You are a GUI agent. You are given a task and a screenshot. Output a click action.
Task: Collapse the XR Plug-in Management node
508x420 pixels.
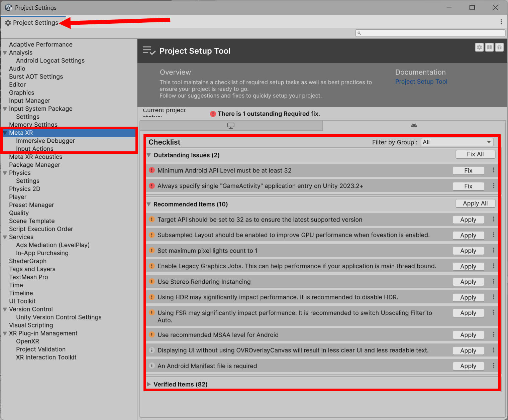(x=5, y=333)
